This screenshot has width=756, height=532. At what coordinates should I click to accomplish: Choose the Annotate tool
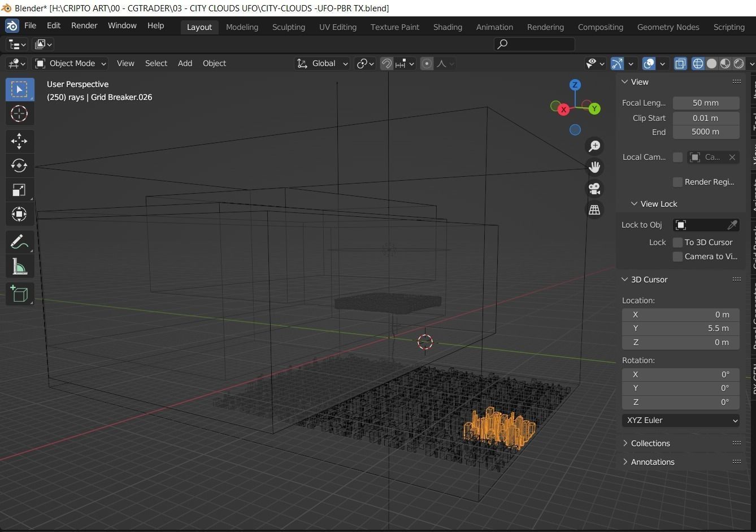pos(19,242)
